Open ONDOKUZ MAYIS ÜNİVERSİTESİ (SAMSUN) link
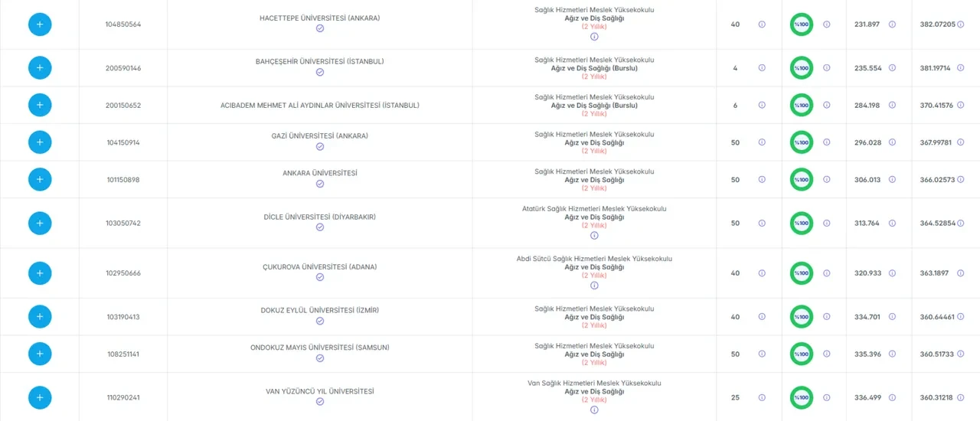This screenshot has width=980, height=421. coord(320,348)
